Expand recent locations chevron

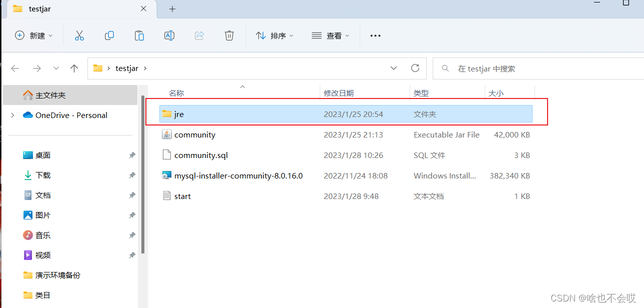(56, 68)
